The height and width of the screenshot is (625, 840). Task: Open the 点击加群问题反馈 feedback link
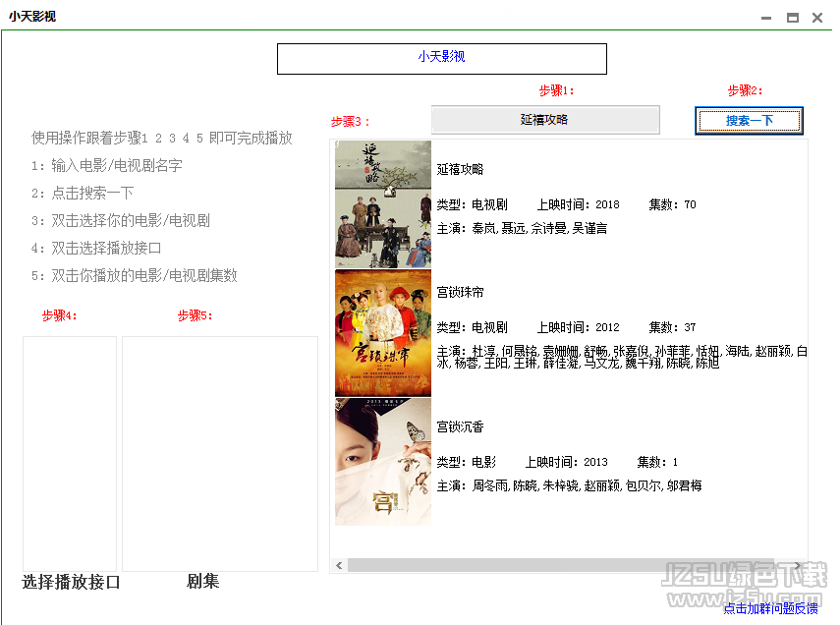click(770, 608)
